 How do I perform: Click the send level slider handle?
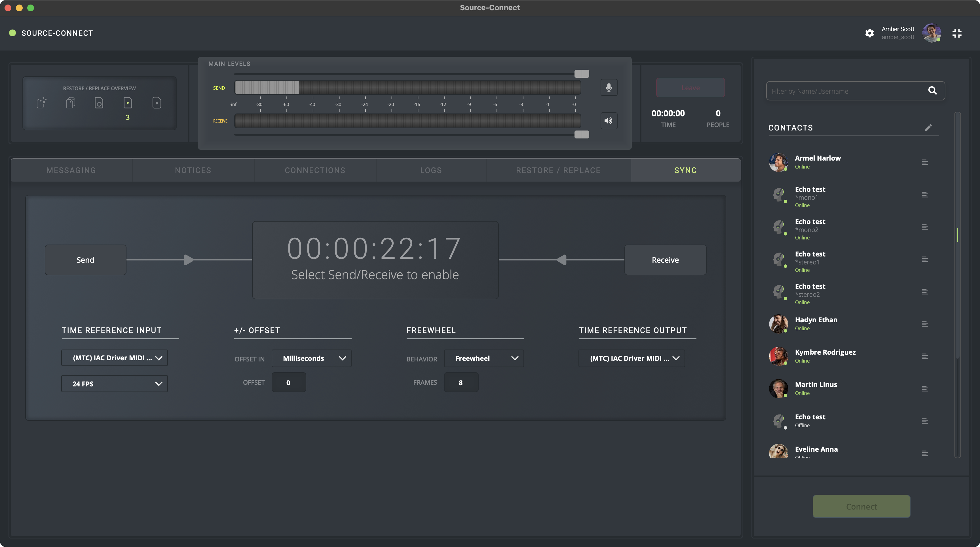pyautogui.click(x=581, y=73)
